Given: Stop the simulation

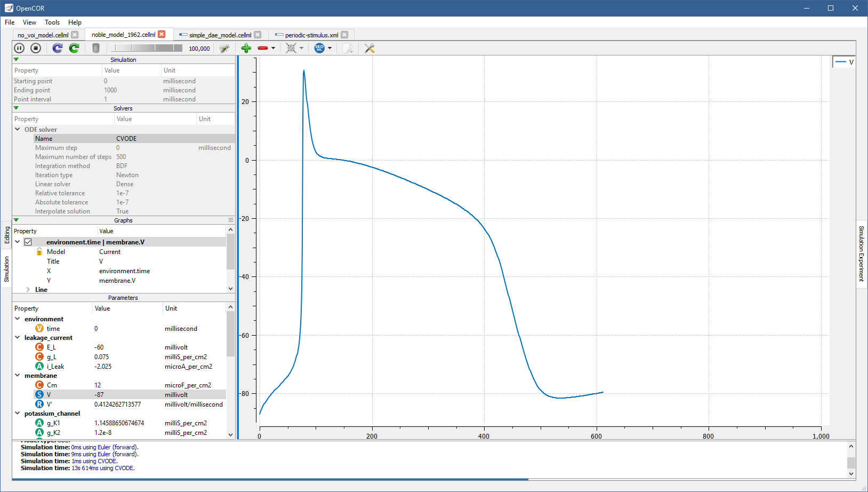Looking at the screenshot, I should pyautogui.click(x=36, y=48).
